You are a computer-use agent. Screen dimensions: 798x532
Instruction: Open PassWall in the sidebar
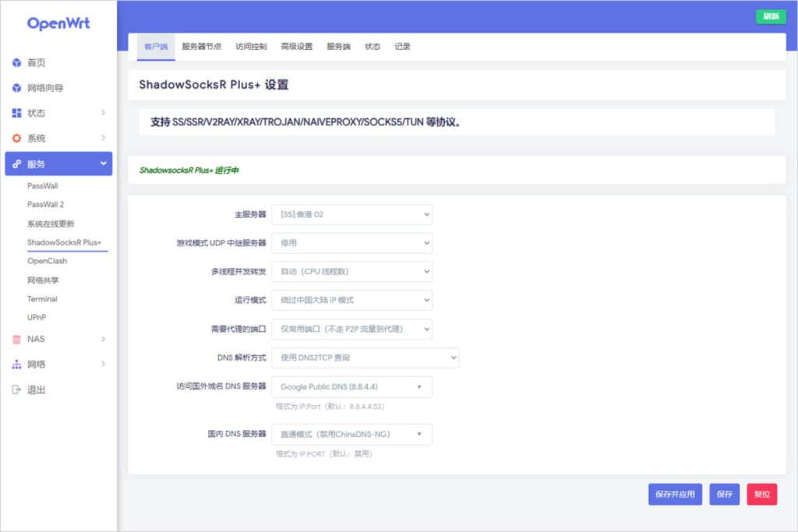(x=43, y=186)
